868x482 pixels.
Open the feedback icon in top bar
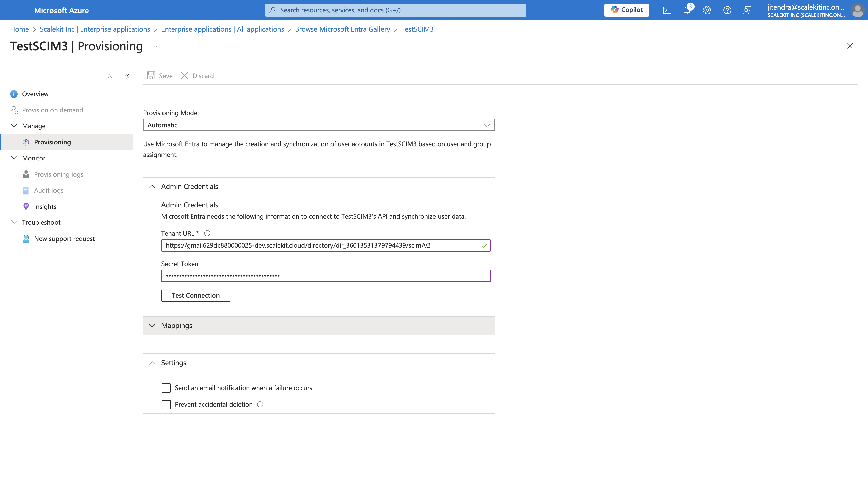click(747, 10)
